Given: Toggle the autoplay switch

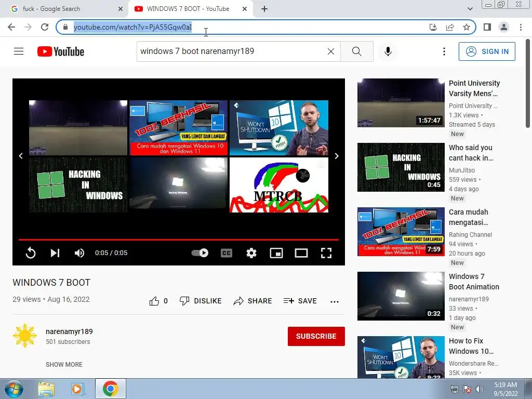Looking at the screenshot, I should click(200, 253).
